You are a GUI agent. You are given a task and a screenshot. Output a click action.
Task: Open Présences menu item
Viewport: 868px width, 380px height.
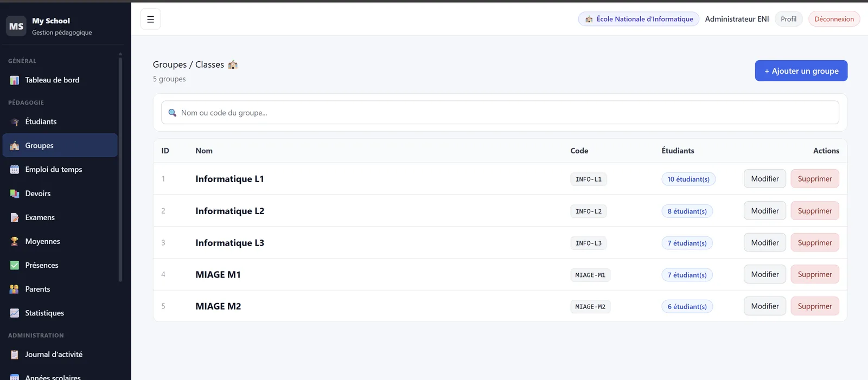(60, 265)
